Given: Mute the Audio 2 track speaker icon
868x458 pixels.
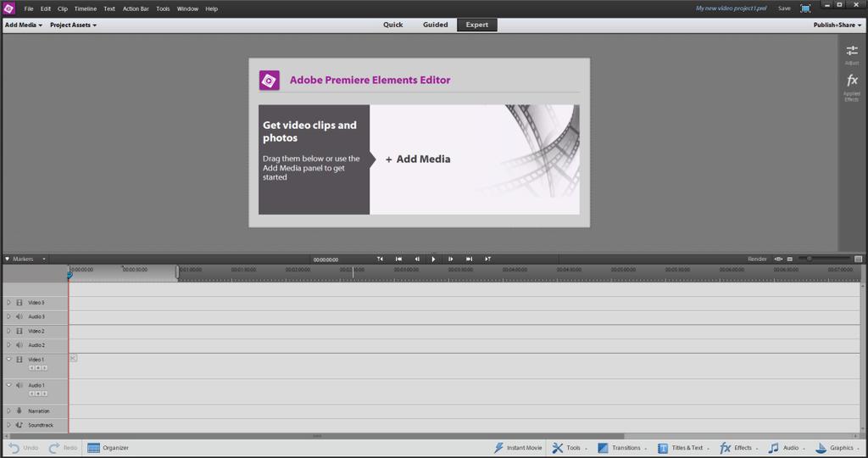Looking at the screenshot, I should click(x=19, y=344).
